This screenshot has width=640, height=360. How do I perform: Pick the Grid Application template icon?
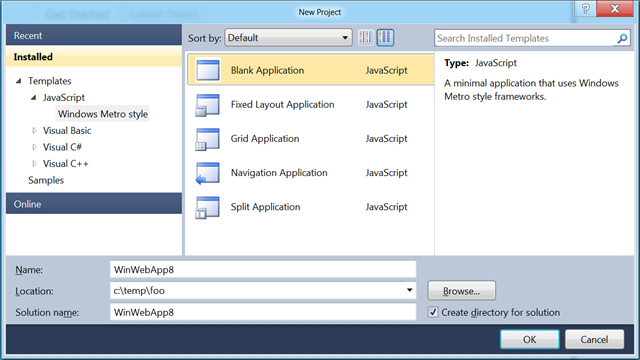[208, 139]
